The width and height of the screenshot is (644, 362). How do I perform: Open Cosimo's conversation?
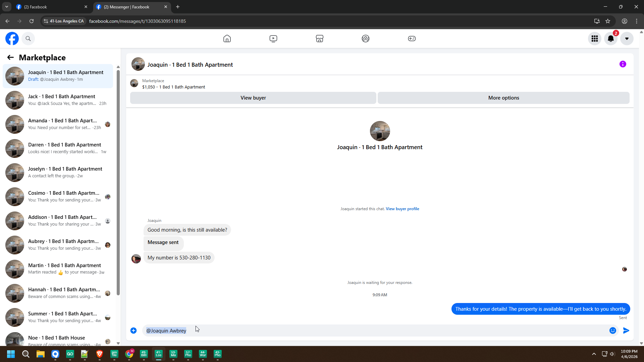click(x=58, y=197)
